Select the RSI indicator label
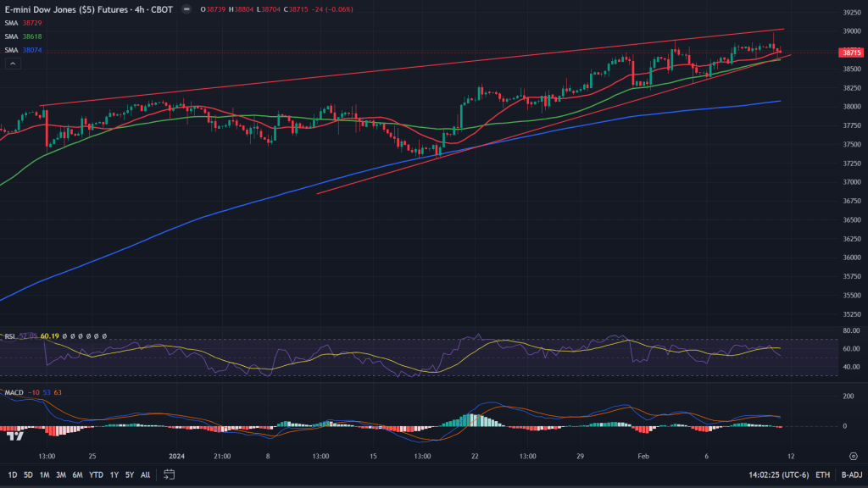Screen dimensions: 868x488 (x=11, y=335)
